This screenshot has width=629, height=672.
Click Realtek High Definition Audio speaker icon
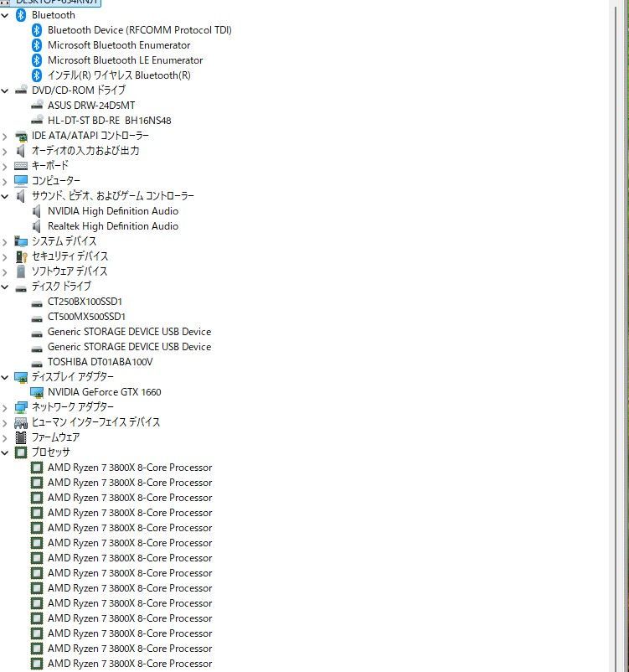click(36, 226)
